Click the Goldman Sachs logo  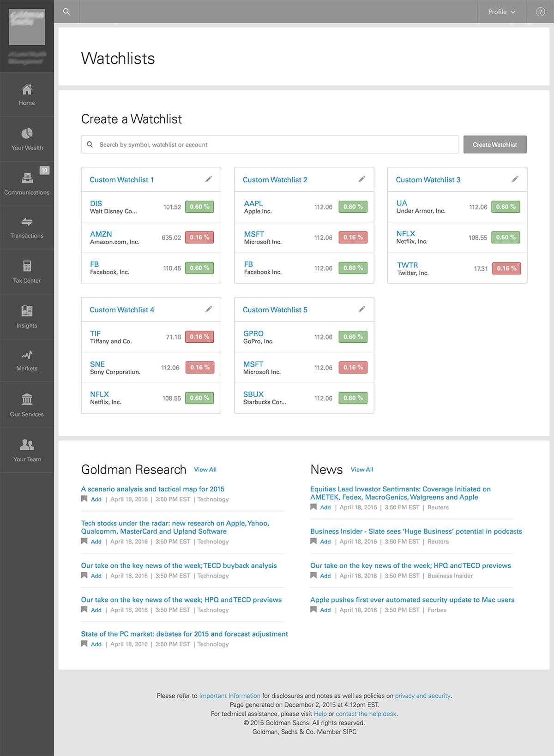tap(27, 27)
